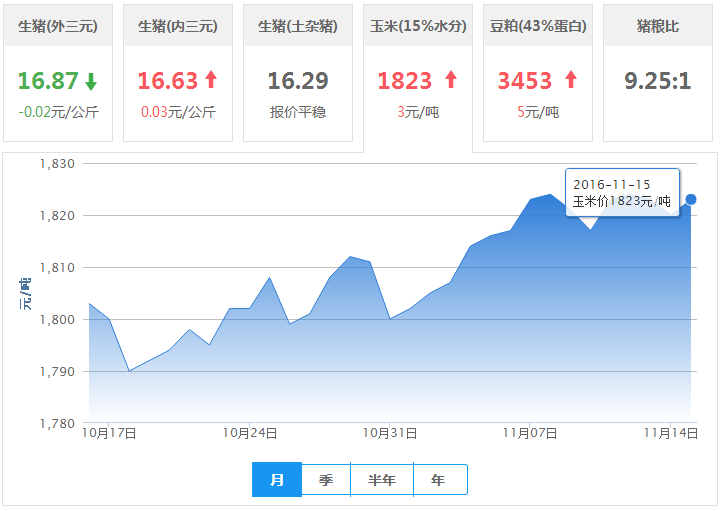Image resolution: width=722 pixels, height=511 pixels.
Task: Click the 10月24日 axis label
Action: pyautogui.click(x=250, y=433)
